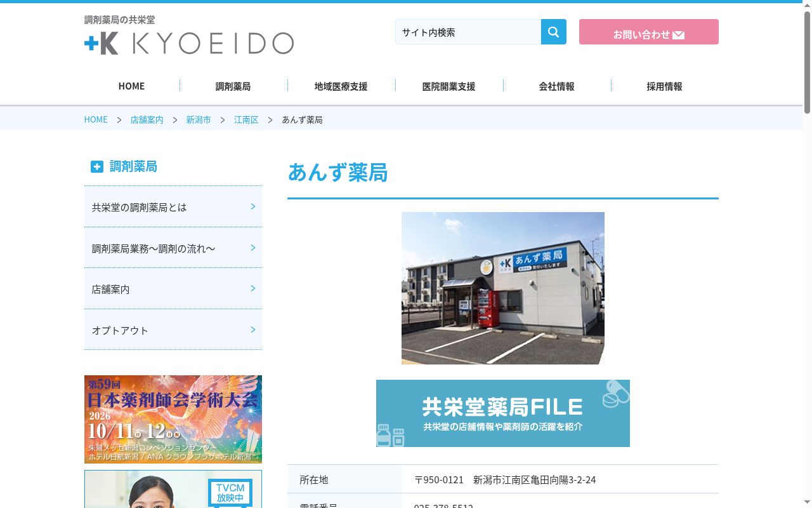The height and width of the screenshot is (508, 812).
Task: Go to HOME in main navigation
Action: pyautogui.click(x=131, y=86)
